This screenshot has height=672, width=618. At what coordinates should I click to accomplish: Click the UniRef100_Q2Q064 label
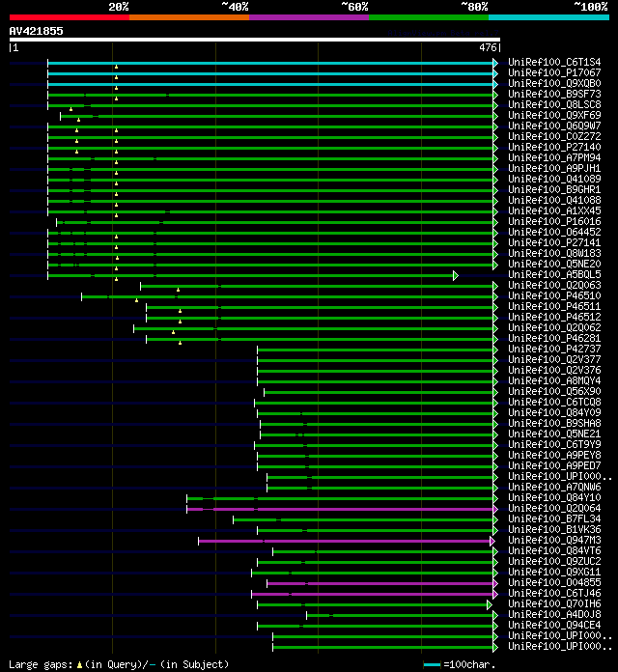coord(554,509)
